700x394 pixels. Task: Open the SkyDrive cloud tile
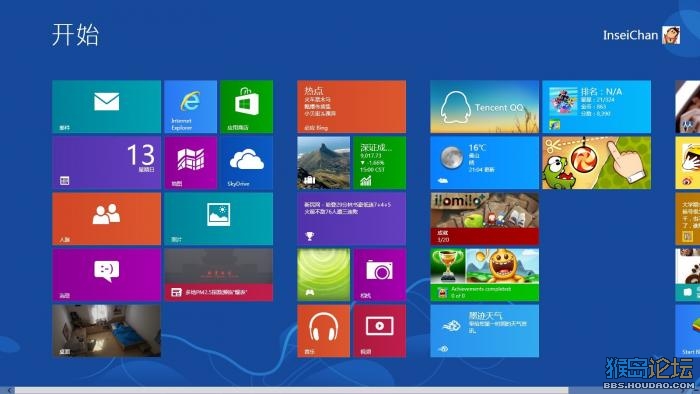[x=246, y=163]
